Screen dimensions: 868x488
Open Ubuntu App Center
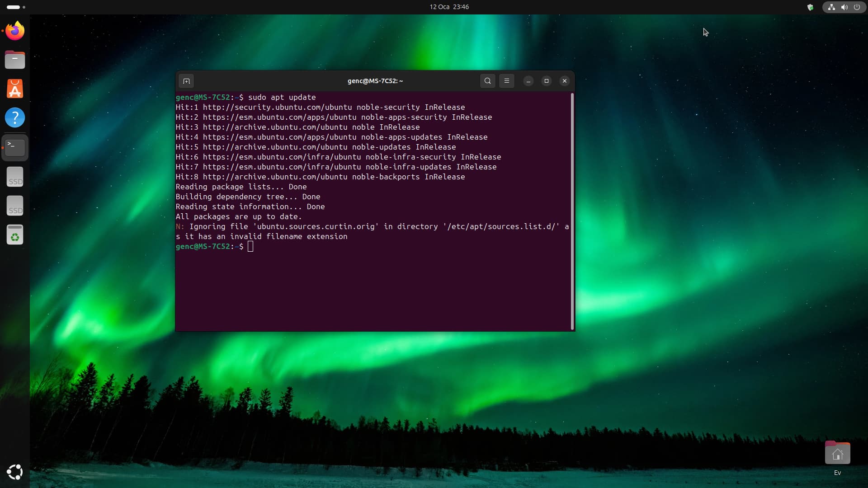click(x=15, y=89)
